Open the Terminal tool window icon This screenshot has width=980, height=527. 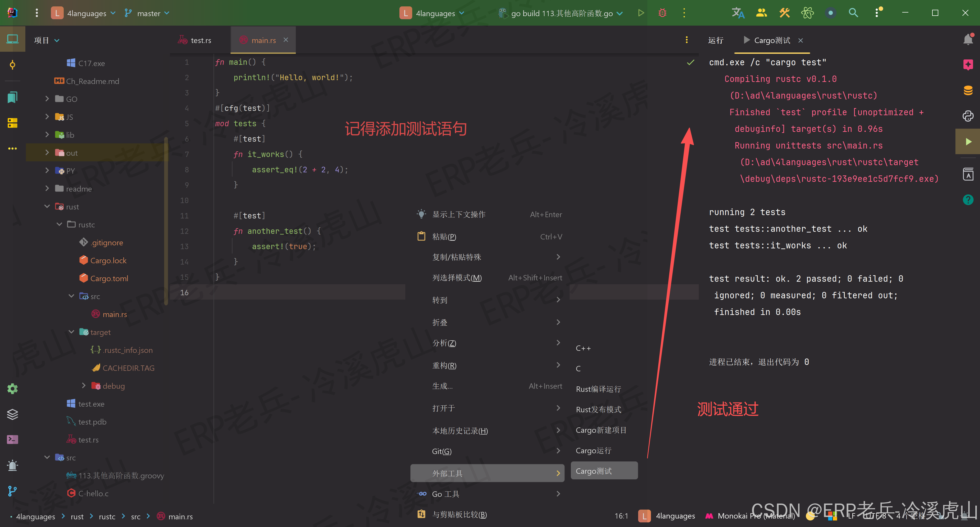tap(13, 439)
